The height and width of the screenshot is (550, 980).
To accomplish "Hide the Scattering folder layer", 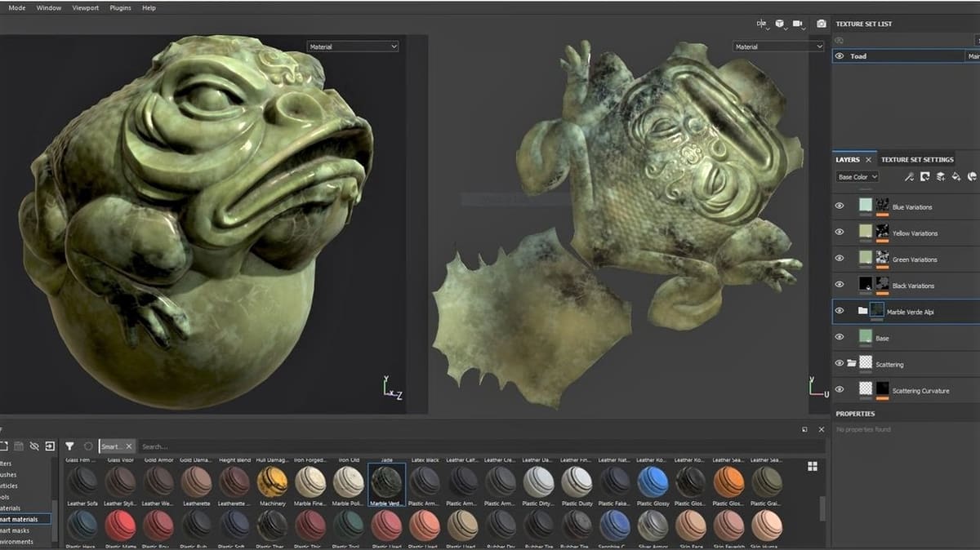I will pos(839,363).
